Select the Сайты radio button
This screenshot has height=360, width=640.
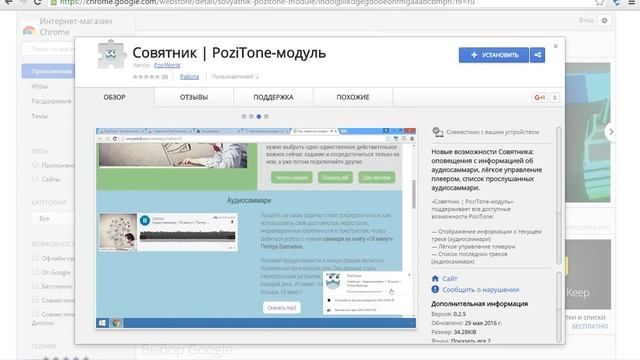pyautogui.click(x=35, y=179)
